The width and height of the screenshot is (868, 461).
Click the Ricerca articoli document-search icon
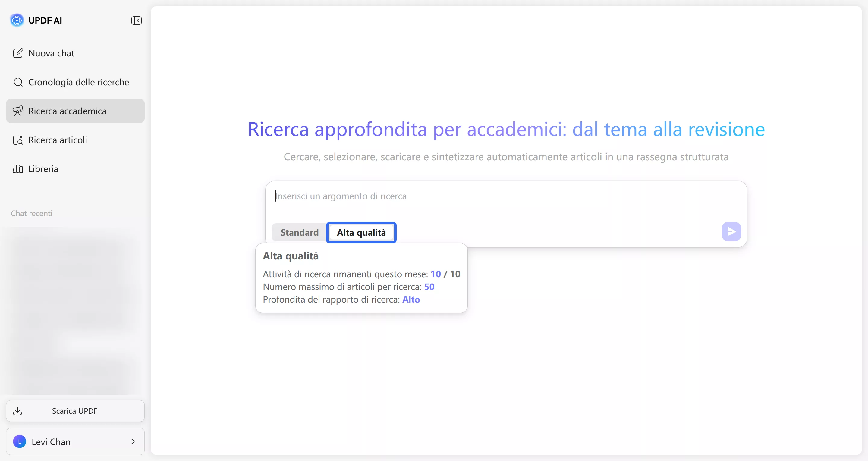(x=18, y=140)
